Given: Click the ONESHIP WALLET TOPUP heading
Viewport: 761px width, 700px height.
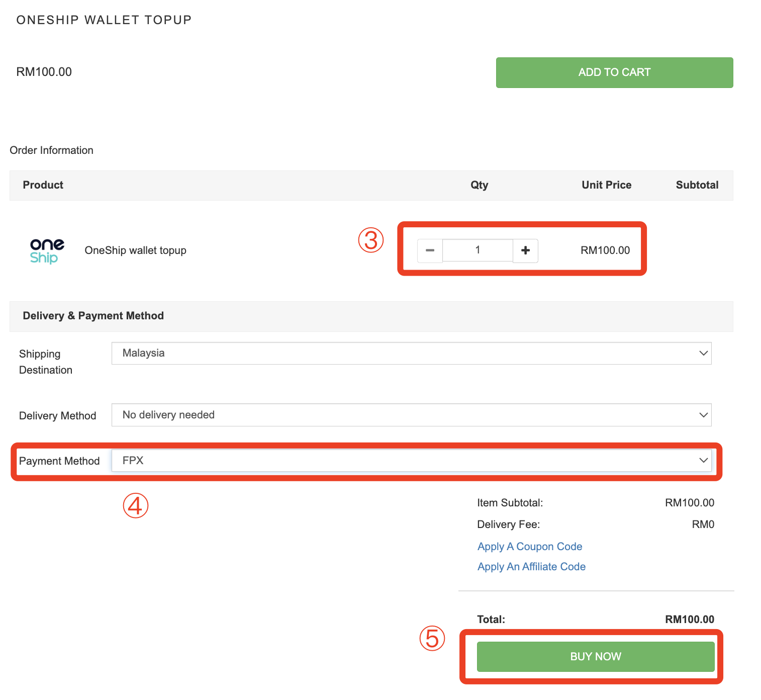Looking at the screenshot, I should pyautogui.click(x=104, y=20).
